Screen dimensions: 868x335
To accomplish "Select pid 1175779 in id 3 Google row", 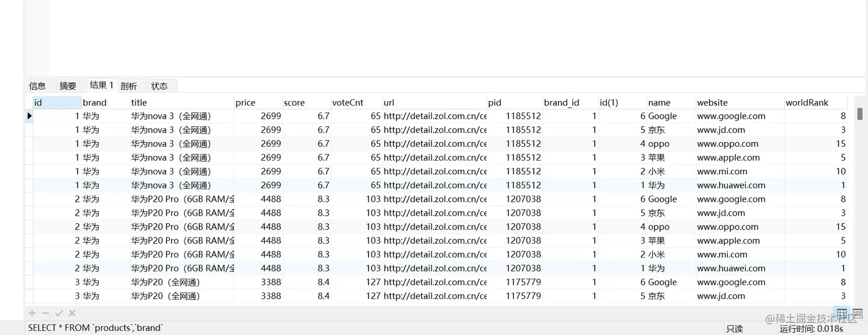I will point(515,282).
